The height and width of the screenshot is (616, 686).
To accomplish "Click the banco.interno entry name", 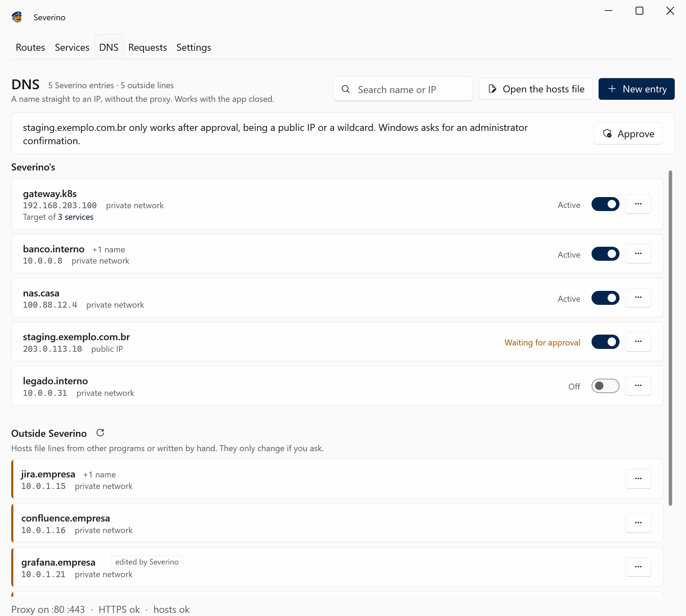I will [54, 249].
